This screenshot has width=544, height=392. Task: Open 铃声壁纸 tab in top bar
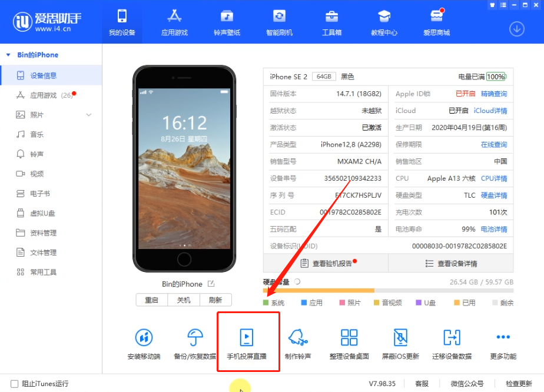point(227,23)
